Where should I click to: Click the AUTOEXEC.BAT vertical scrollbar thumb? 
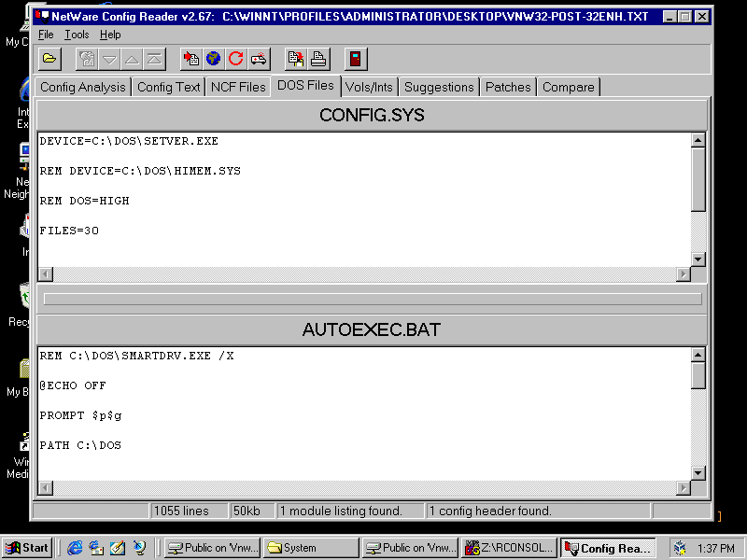[x=698, y=376]
